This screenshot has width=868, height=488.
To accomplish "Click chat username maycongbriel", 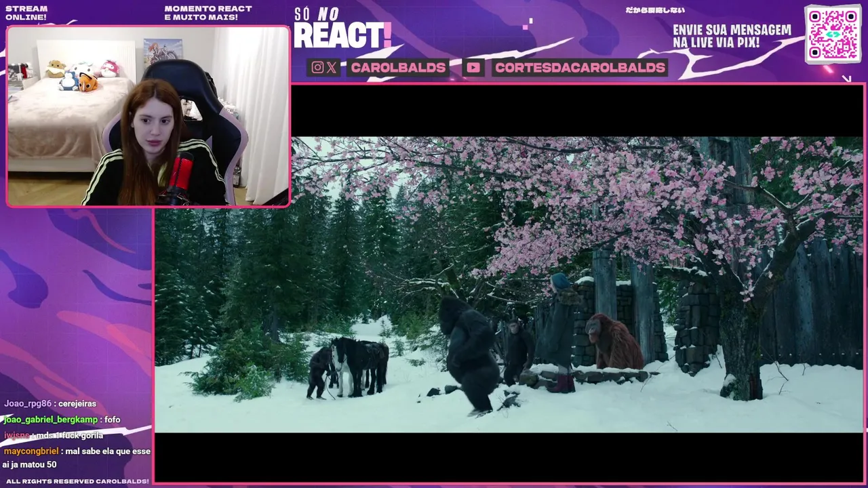I will click(x=31, y=451).
